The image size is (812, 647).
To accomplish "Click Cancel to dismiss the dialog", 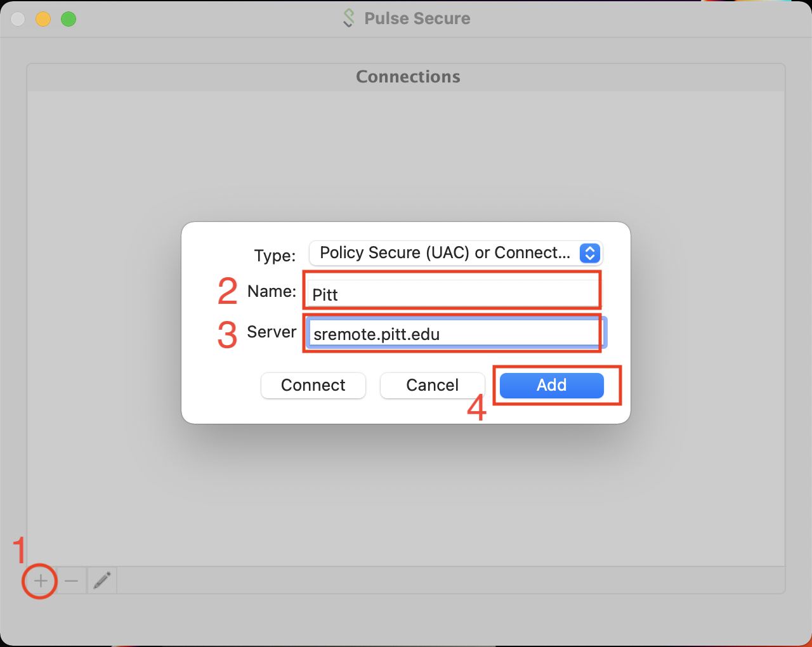I will point(432,385).
